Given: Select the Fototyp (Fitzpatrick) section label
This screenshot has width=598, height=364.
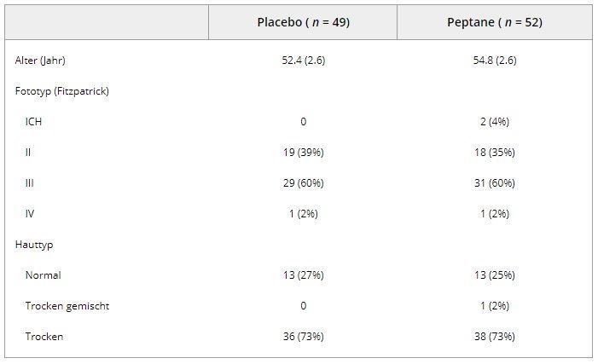Looking at the screenshot, I should (61, 91).
